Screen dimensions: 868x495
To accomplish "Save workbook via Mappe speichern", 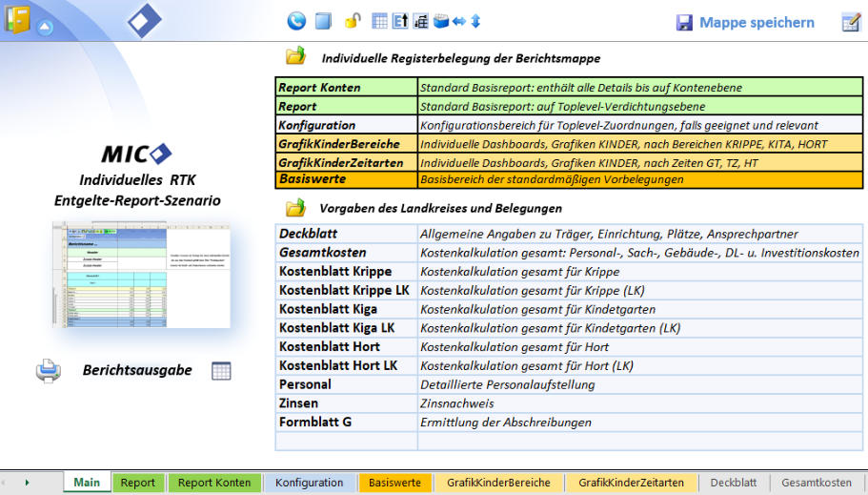I will coord(745,22).
